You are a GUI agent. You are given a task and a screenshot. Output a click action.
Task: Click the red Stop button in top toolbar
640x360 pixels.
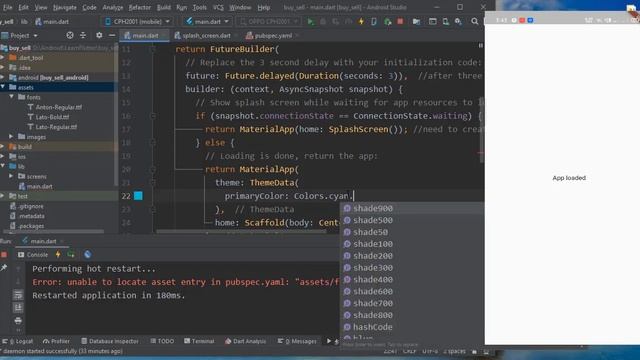[400, 22]
